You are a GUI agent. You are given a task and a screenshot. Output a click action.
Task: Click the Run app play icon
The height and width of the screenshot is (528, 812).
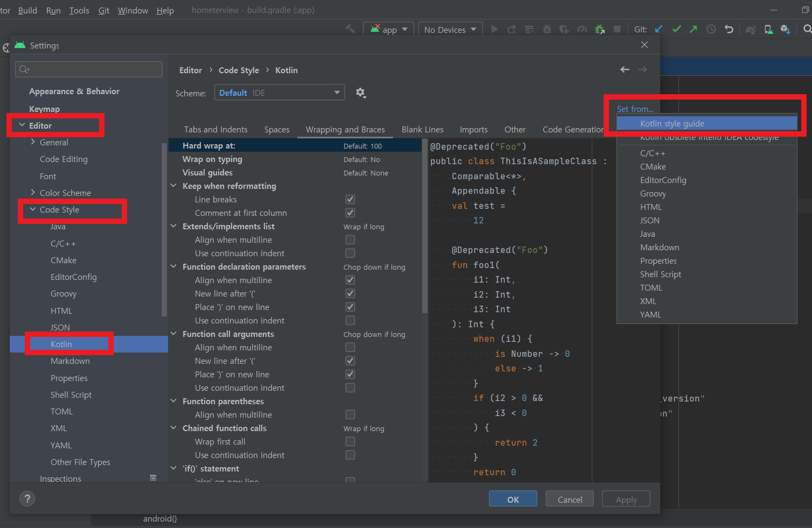[x=494, y=29]
